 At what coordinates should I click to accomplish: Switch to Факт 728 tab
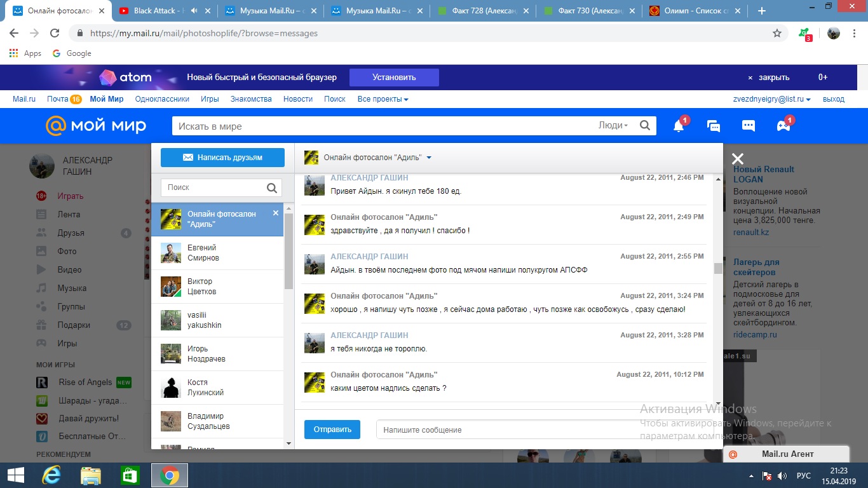pyautogui.click(x=482, y=11)
